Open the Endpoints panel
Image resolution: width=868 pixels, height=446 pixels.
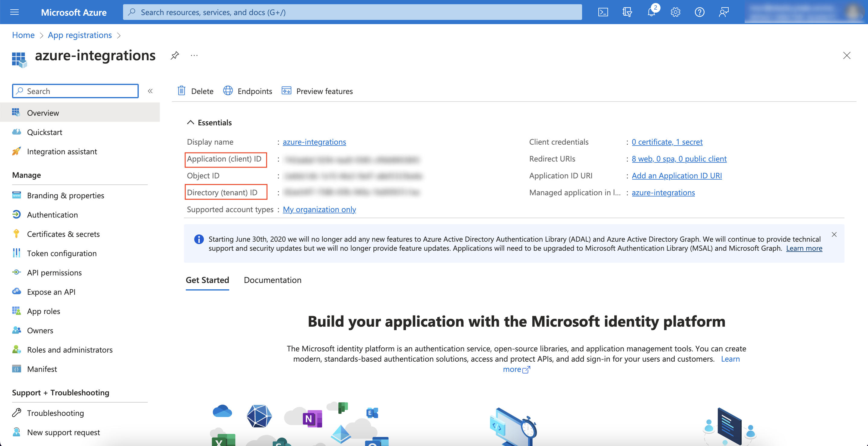click(x=248, y=91)
